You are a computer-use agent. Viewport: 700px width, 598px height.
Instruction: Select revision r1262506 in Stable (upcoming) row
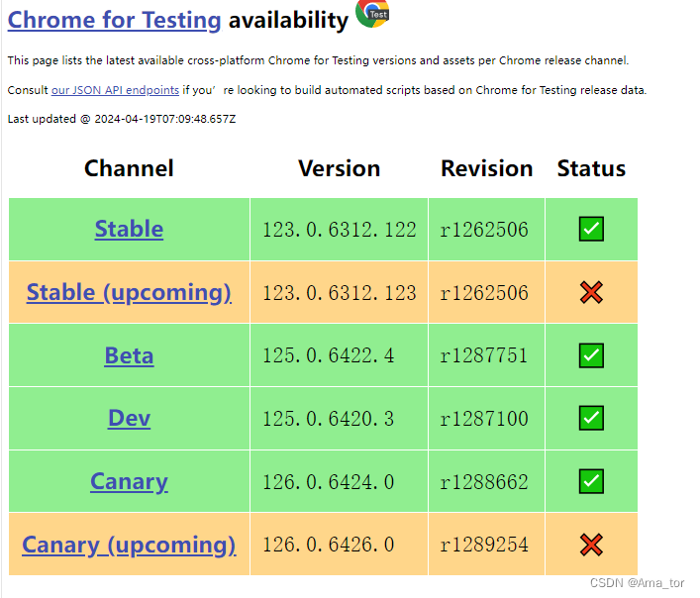tap(486, 293)
